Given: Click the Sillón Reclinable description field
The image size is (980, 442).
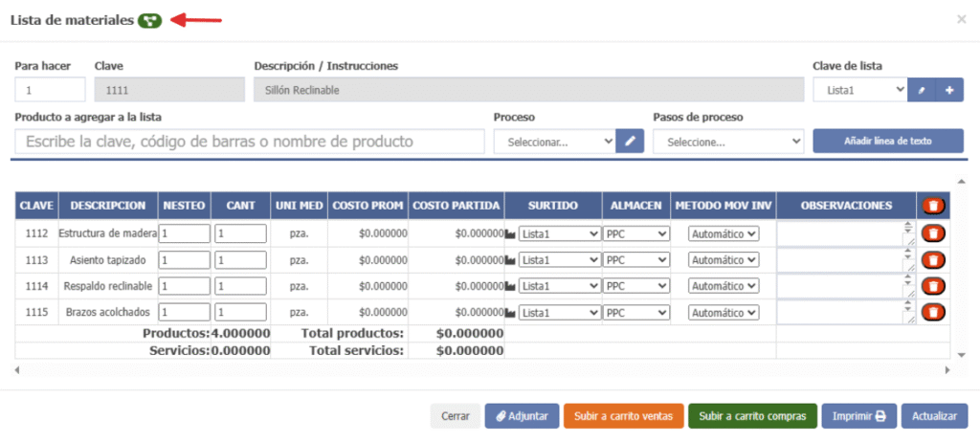Looking at the screenshot, I should click(x=528, y=90).
